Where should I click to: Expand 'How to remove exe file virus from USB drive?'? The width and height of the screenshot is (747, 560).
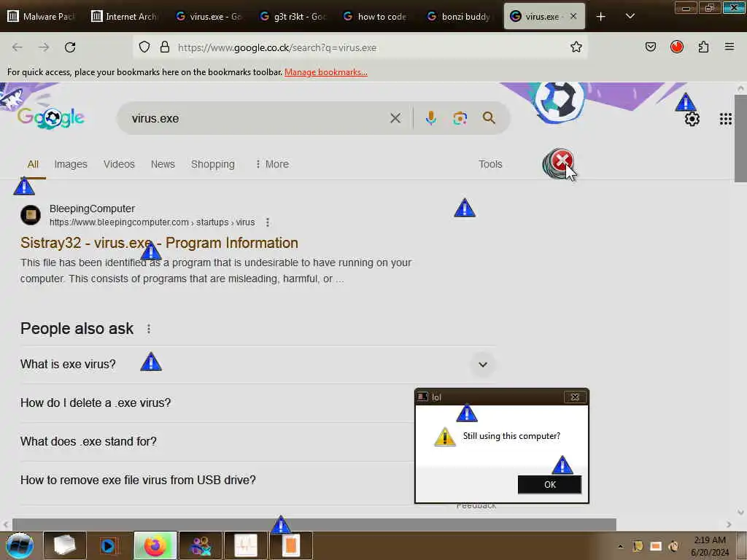tap(217, 480)
